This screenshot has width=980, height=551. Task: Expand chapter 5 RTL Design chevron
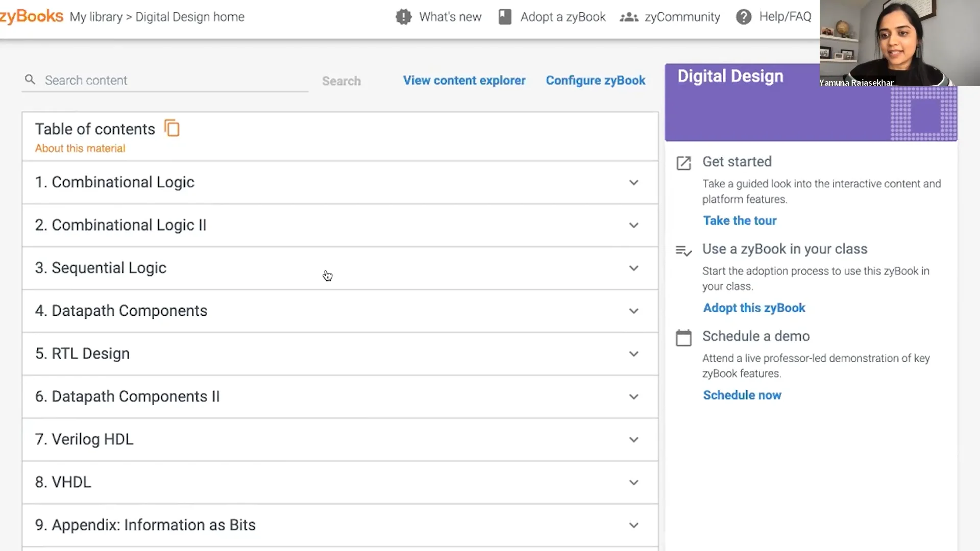pos(633,354)
